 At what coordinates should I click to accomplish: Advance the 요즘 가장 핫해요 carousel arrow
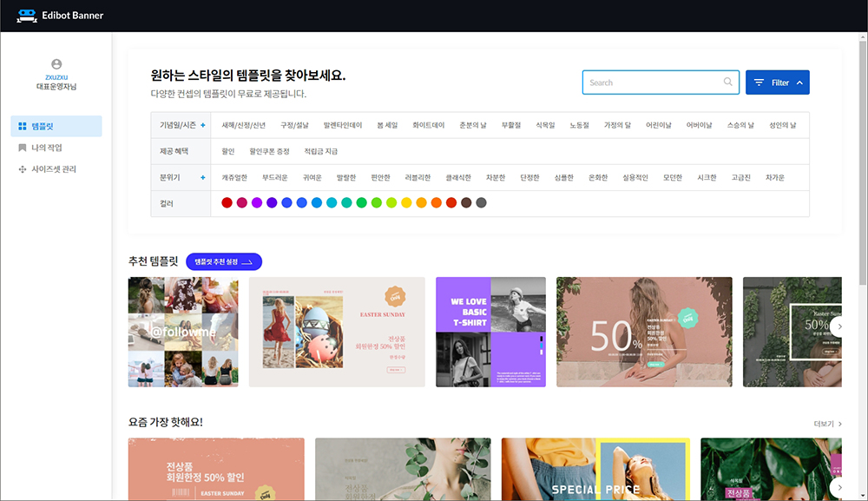[839, 487]
